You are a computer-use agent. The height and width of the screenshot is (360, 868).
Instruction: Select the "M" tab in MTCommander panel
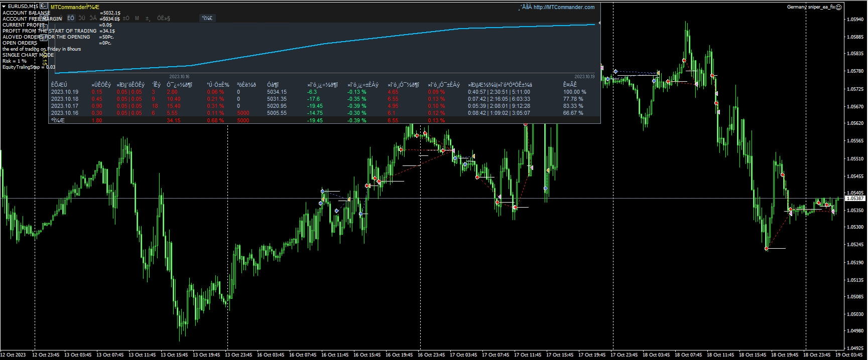pyautogui.click(x=137, y=18)
